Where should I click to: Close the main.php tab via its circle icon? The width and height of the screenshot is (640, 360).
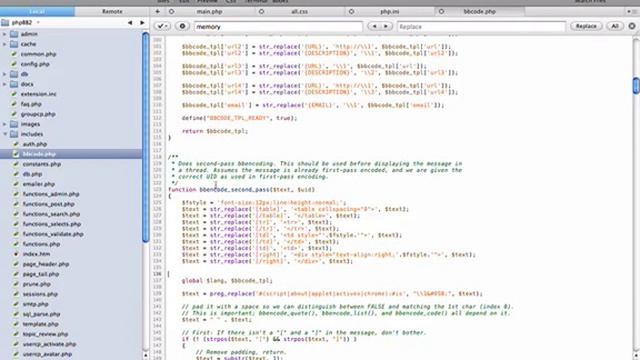coord(172,11)
